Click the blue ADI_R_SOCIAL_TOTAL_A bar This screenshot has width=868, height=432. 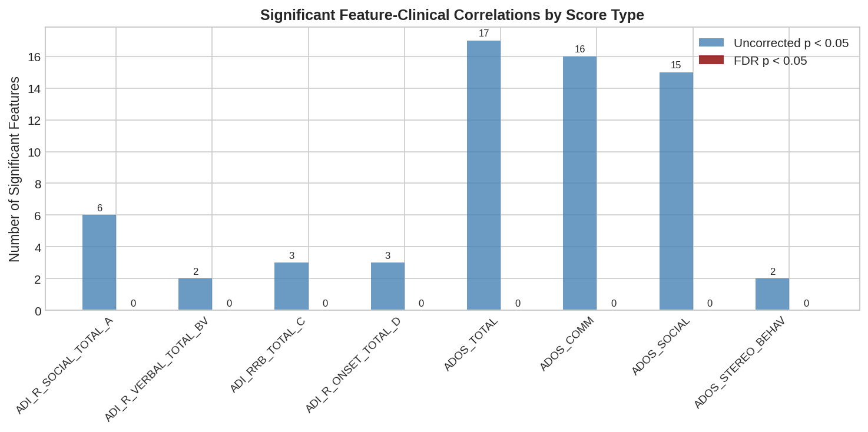pos(99,262)
